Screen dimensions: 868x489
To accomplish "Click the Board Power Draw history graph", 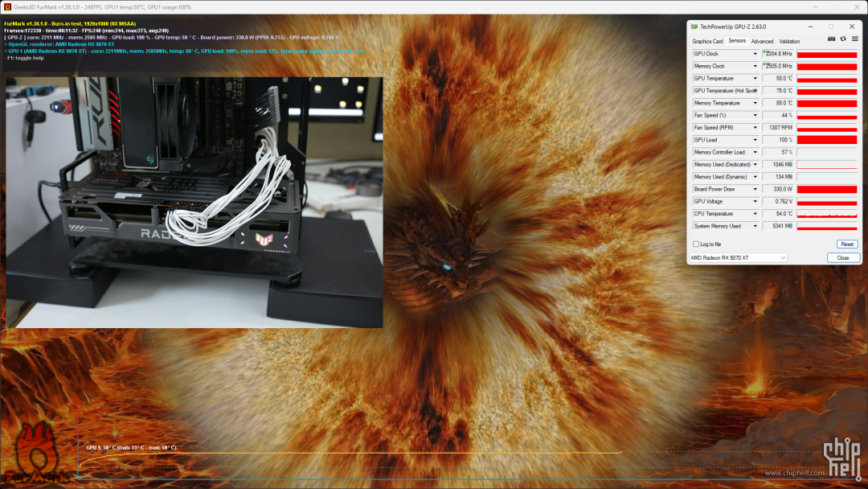I will 827,189.
